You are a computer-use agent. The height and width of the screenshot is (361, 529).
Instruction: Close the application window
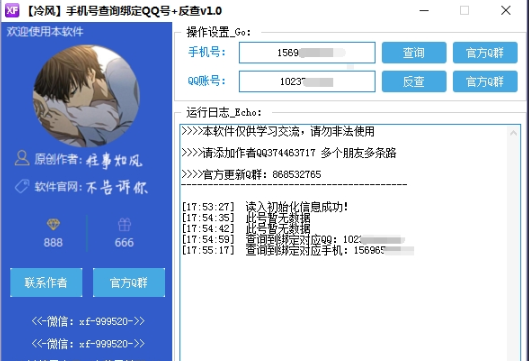tap(506, 10)
